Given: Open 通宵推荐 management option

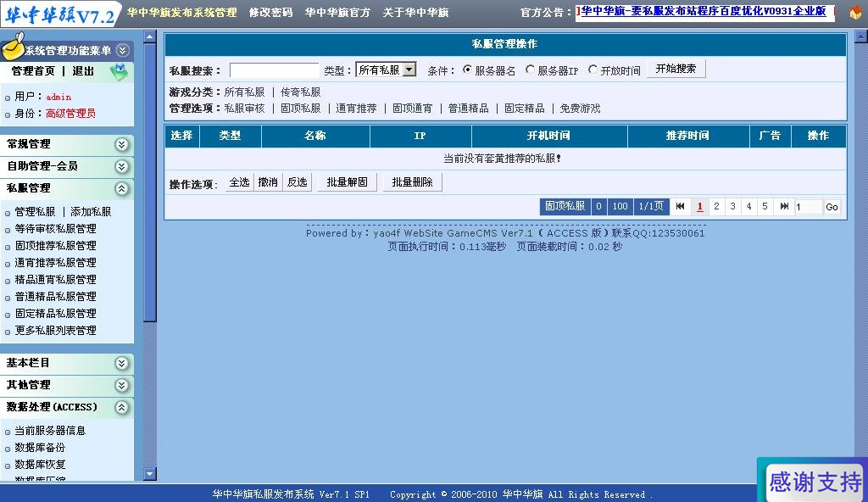Looking at the screenshot, I should [x=357, y=108].
